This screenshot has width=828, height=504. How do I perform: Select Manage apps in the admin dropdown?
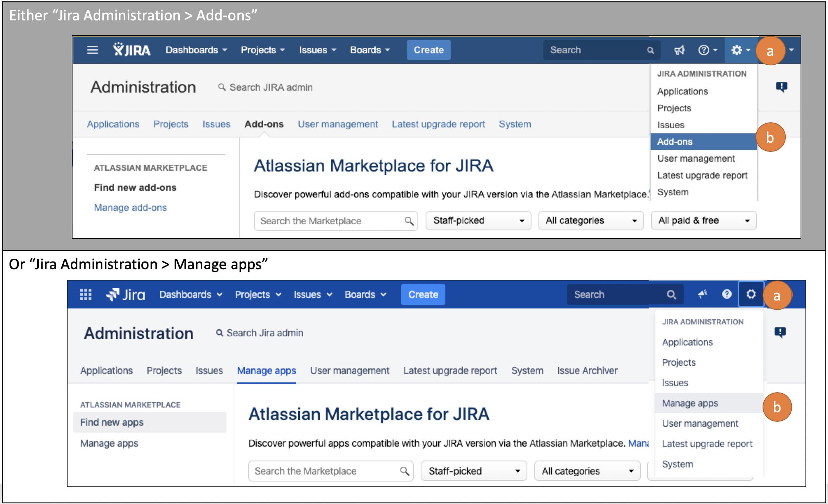click(690, 403)
